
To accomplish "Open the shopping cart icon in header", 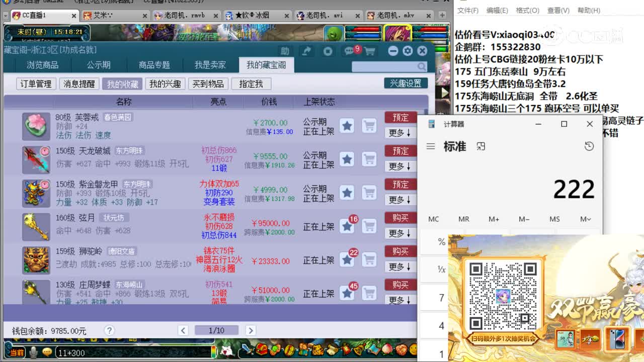I will click(x=370, y=51).
